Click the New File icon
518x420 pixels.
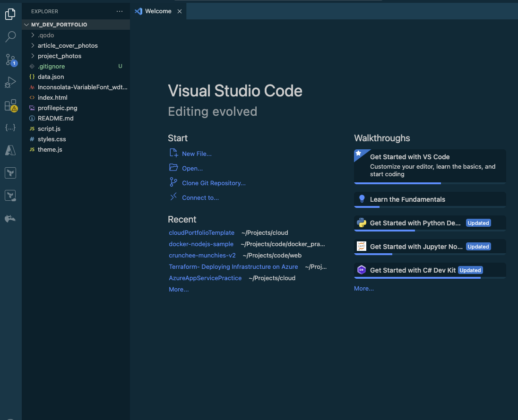pyautogui.click(x=173, y=153)
